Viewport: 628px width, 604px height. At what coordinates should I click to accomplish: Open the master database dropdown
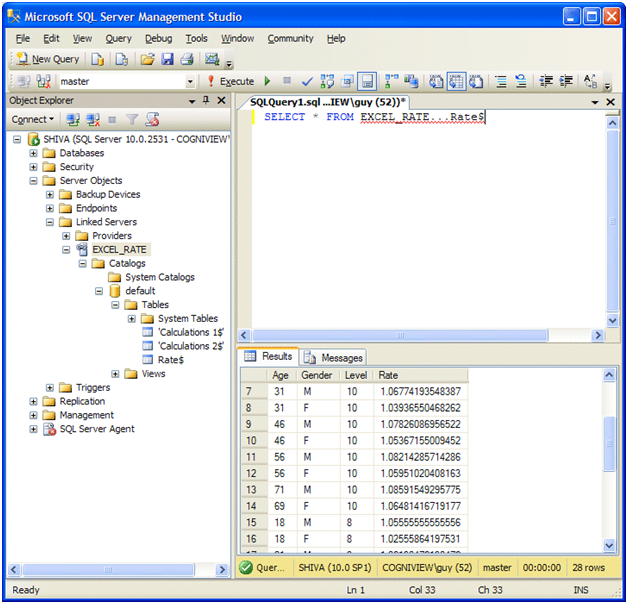pyautogui.click(x=190, y=82)
